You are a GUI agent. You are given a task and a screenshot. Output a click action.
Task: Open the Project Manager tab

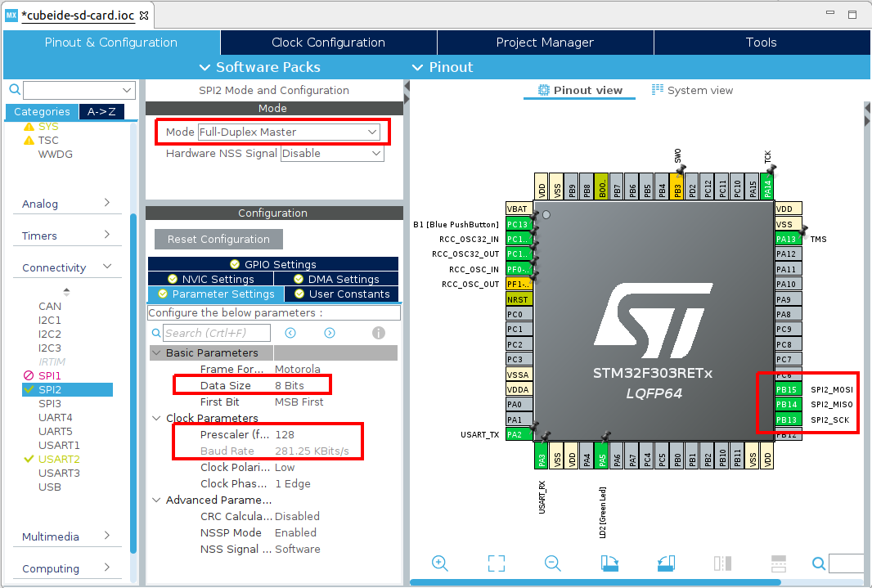coord(545,42)
